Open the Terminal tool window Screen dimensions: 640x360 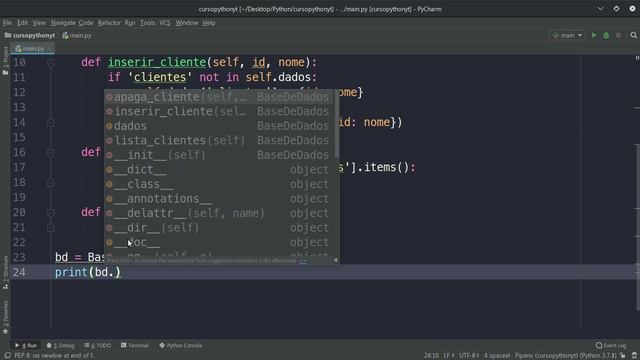coord(135,345)
